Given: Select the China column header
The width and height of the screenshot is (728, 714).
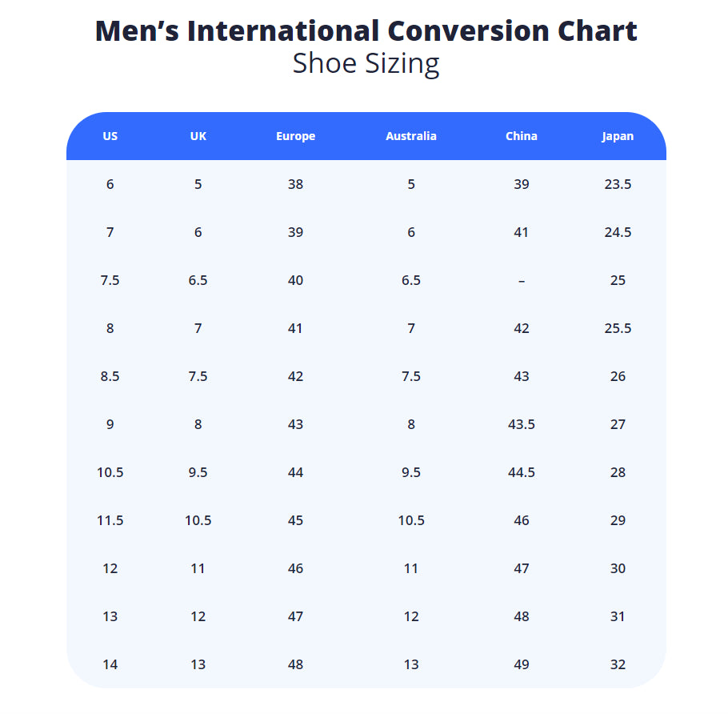Looking at the screenshot, I should point(522,136).
